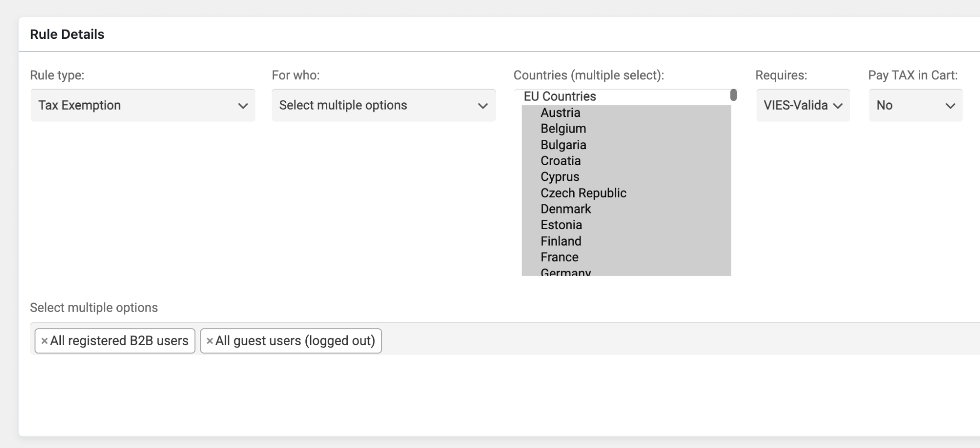Choose Bulgaria from the countries list

tap(563, 145)
